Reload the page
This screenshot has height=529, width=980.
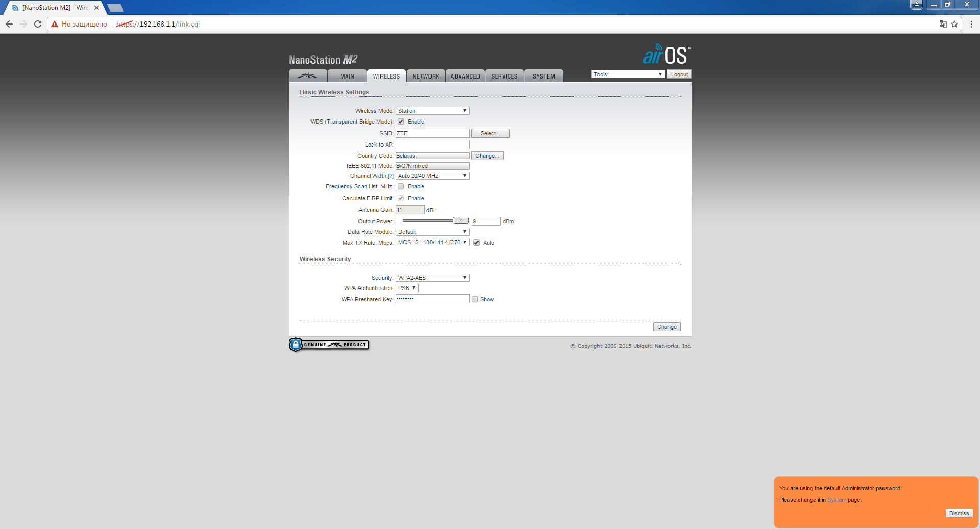38,24
